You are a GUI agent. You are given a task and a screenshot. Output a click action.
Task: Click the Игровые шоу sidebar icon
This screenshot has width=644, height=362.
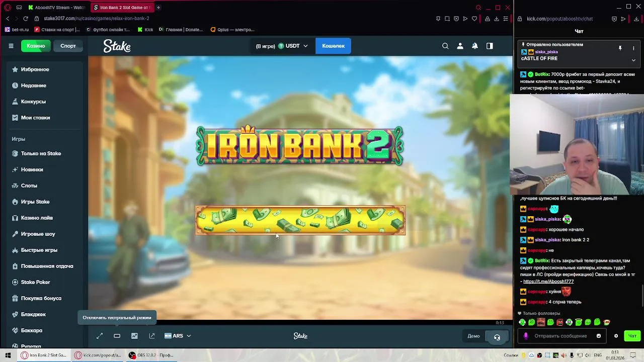(15, 234)
